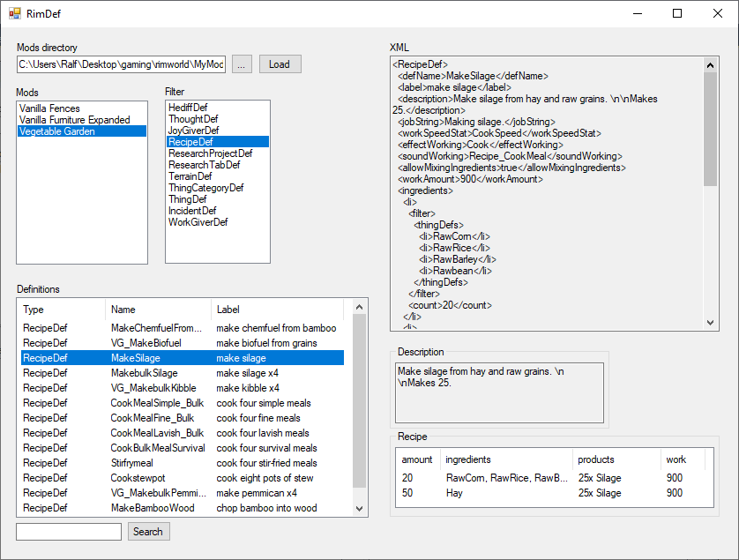Select the MakeChemfuelFrom... definition row
The height and width of the screenshot is (560, 739).
pos(183,327)
